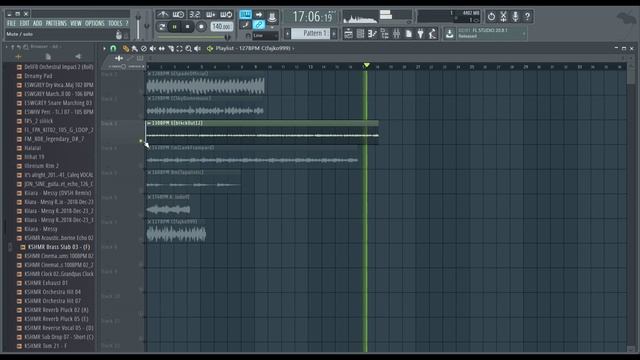
Task: Open the plugin database plug icon
Action: coord(420,34)
